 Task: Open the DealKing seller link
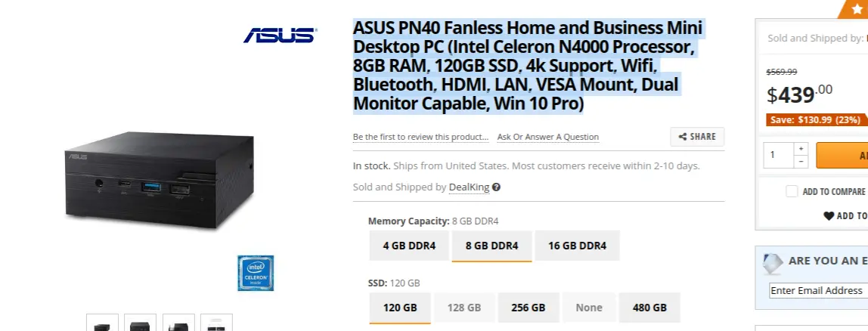click(x=469, y=187)
